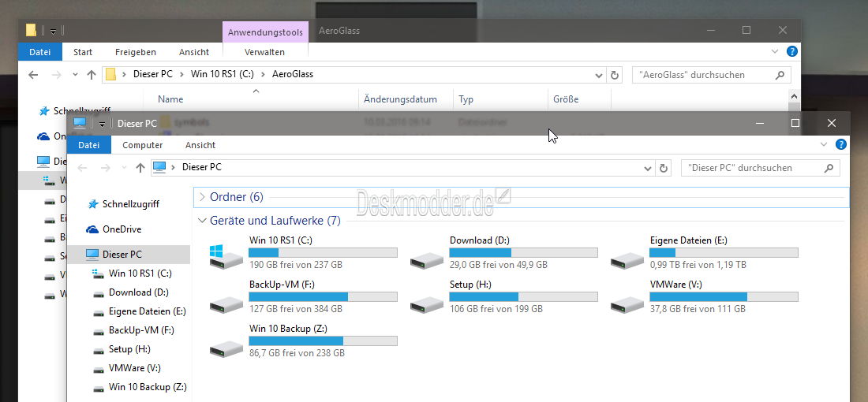
Task: Click Win 10 RS1 (C:) breadcrumb in AeroGlass window
Action: (223, 74)
